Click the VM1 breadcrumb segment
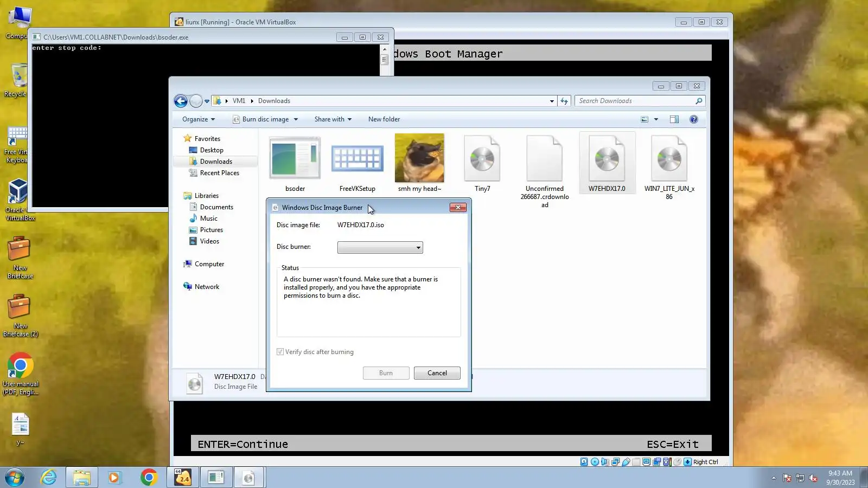The image size is (868, 488). point(239,101)
